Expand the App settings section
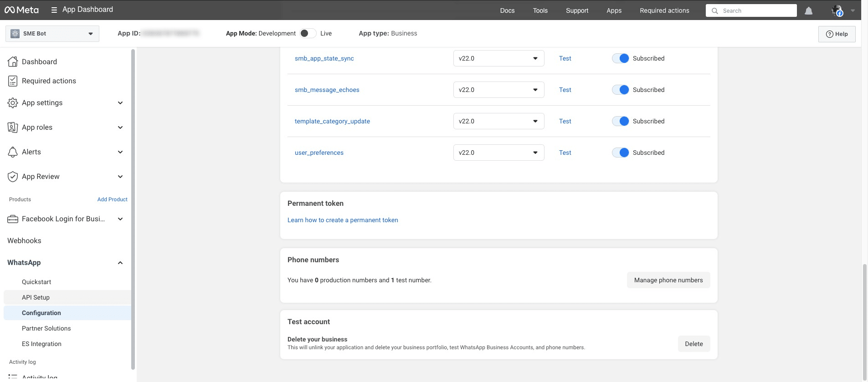The image size is (868, 382). pyautogui.click(x=120, y=103)
